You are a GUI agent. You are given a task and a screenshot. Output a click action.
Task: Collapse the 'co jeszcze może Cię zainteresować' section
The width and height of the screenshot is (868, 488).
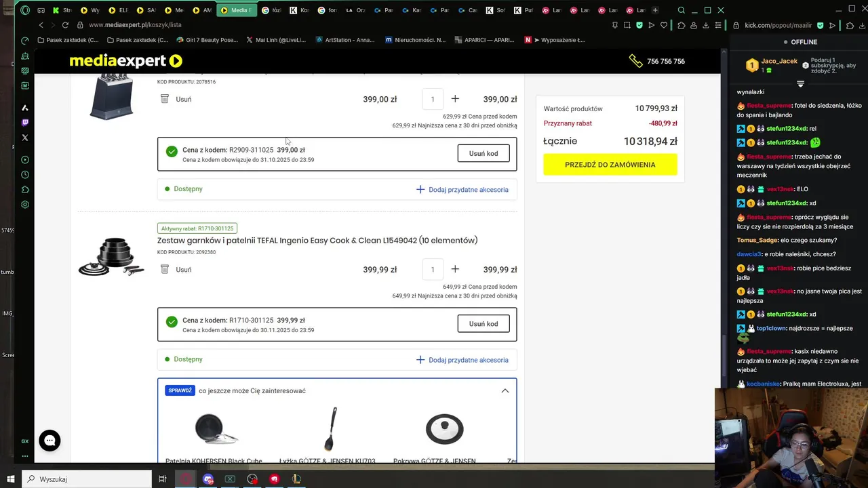pos(505,390)
